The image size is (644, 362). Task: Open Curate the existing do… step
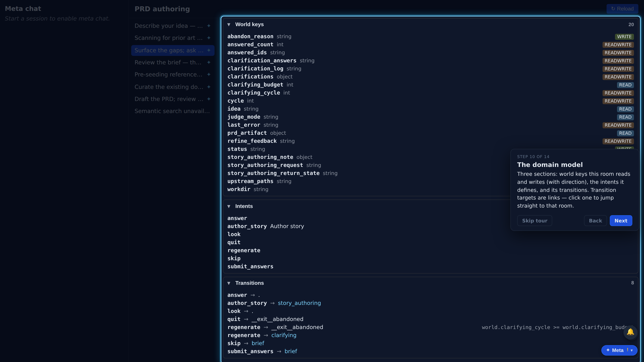pyautogui.click(x=173, y=87)
